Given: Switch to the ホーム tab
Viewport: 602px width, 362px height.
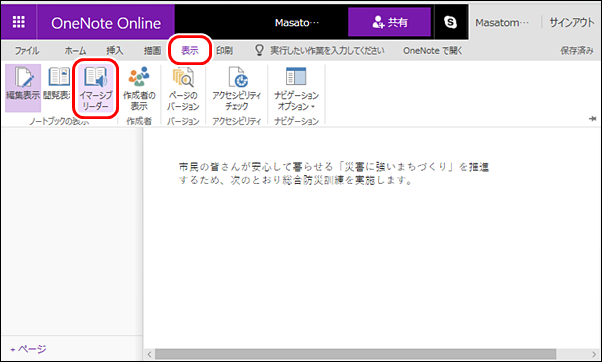Looking at the screenshot, I should 75,51.
